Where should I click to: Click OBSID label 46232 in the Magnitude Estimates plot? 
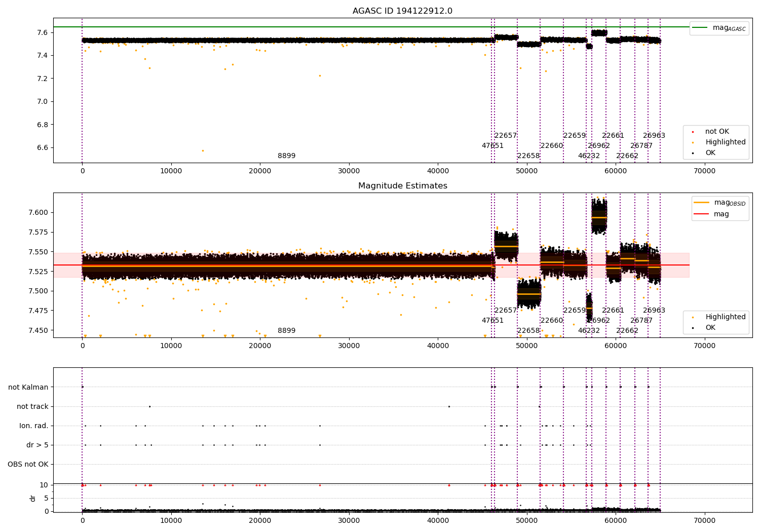(x=589, y=331)
